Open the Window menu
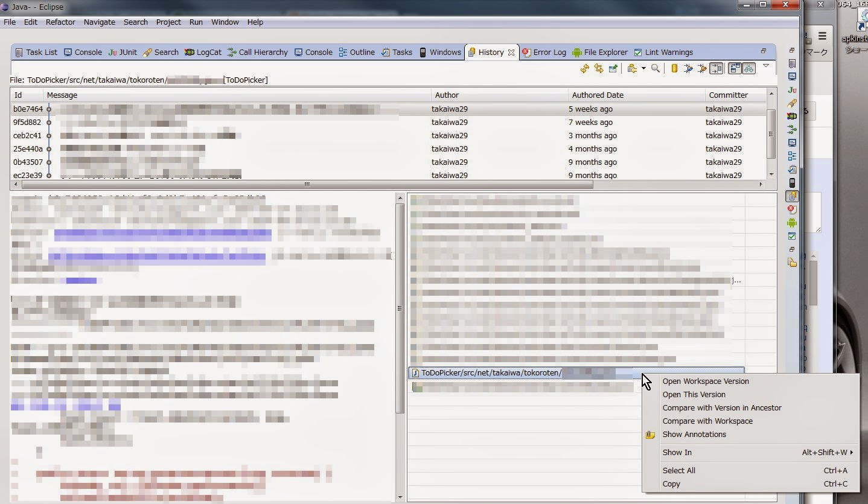868x504 pixels. point(225,22)
